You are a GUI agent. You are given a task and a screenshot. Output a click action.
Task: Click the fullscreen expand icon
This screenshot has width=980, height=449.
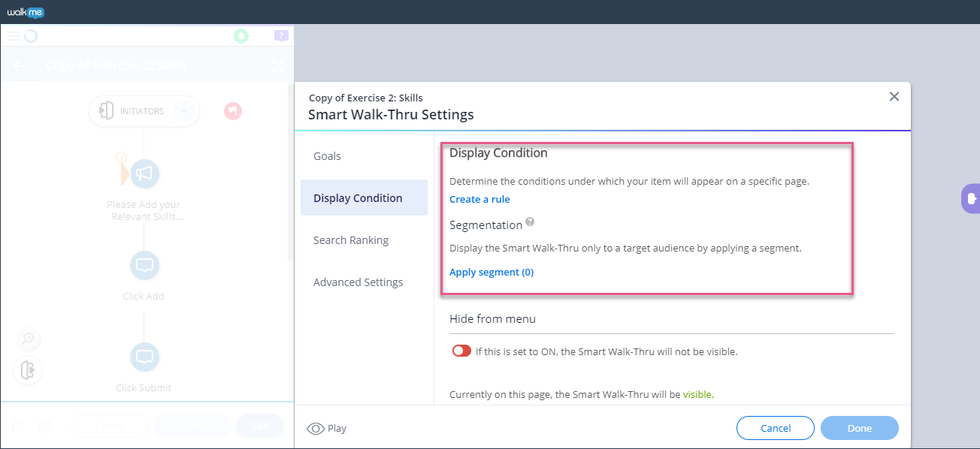pyautogui.click(x=277, y=66)
